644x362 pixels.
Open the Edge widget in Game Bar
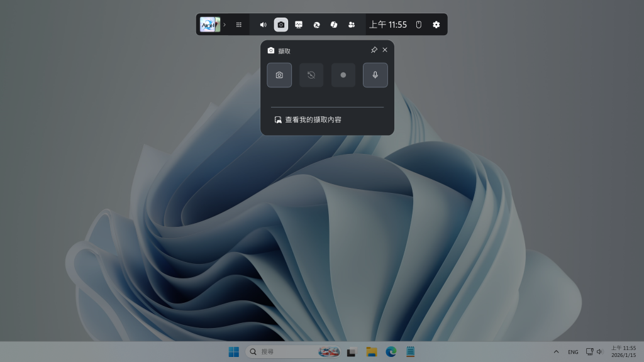point(316,25)
